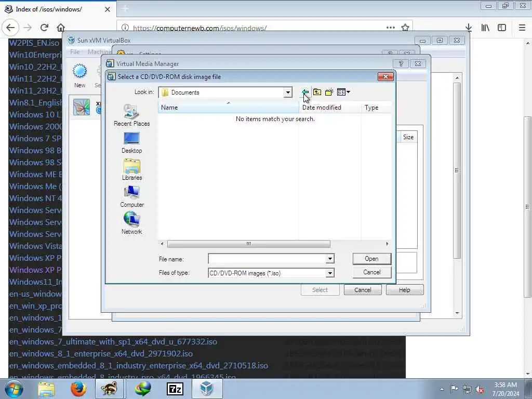The height and width of the screenshot is (399, 532).
Task: Expand the File name dropdown arrow
Action: [x=330, y=259]
